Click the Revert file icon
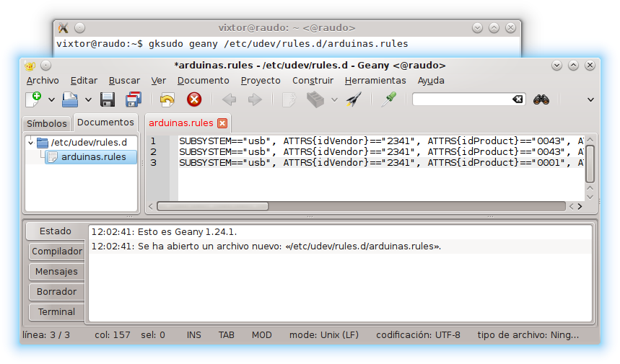Screen dimensions: 620x364 [167, 99]
